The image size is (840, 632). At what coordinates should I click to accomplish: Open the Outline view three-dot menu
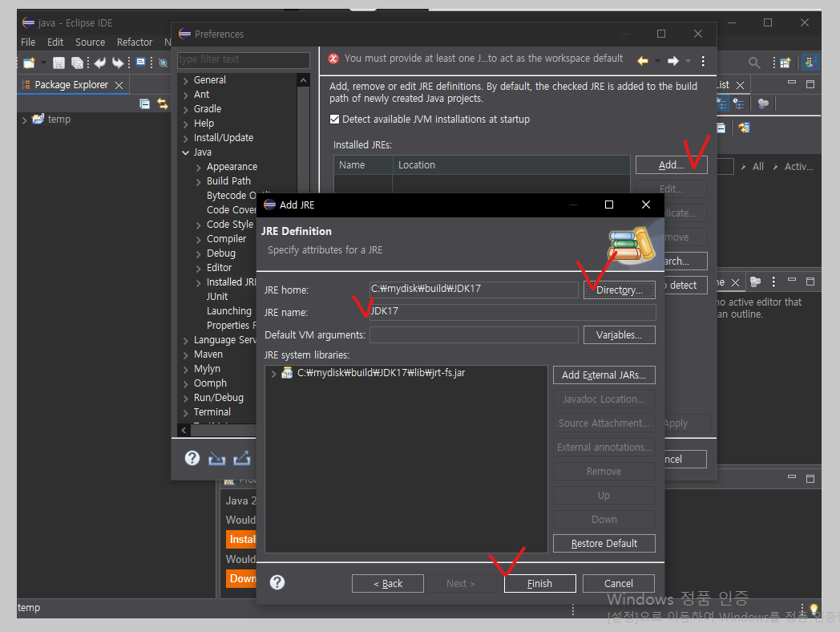coord(773,282)
